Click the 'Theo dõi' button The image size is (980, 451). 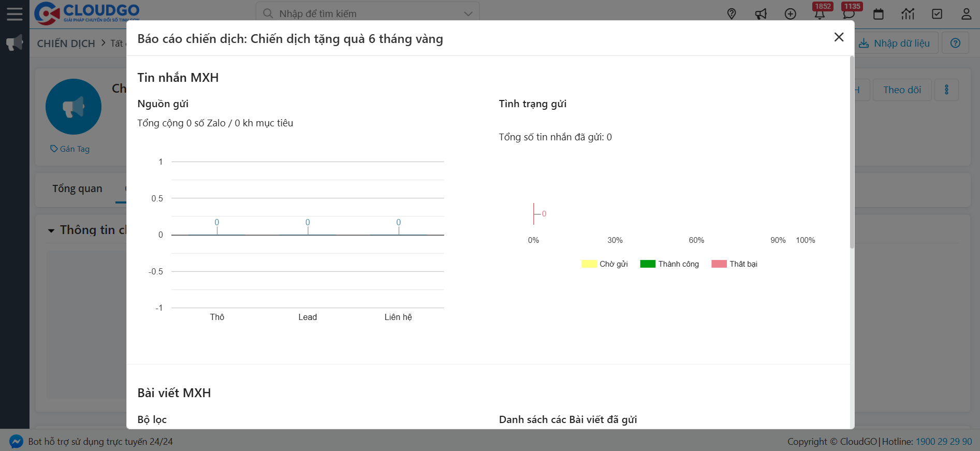tap(902, 90)
